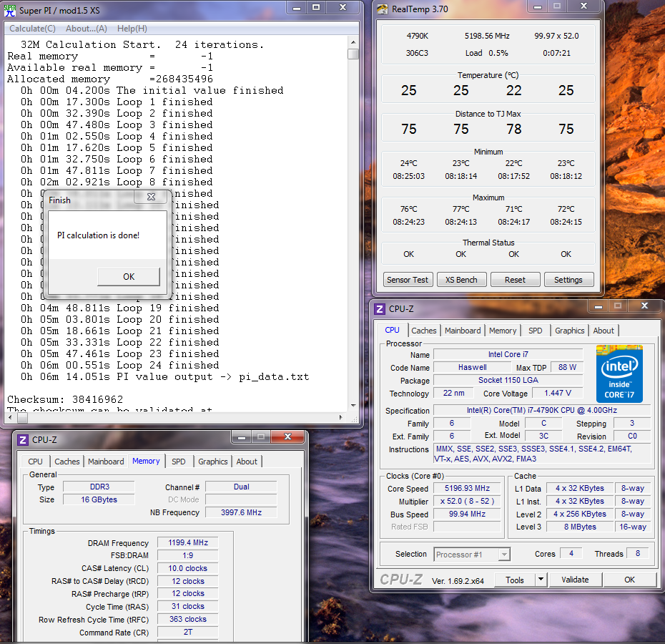
Task: Open Memory tab in right CPU-Z window
Action: pyautogui.click(x=503, y=331)
